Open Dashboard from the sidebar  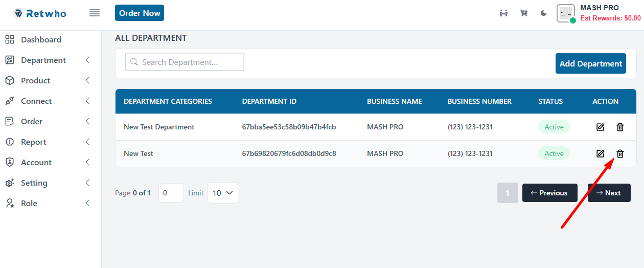tap(41, 39)
